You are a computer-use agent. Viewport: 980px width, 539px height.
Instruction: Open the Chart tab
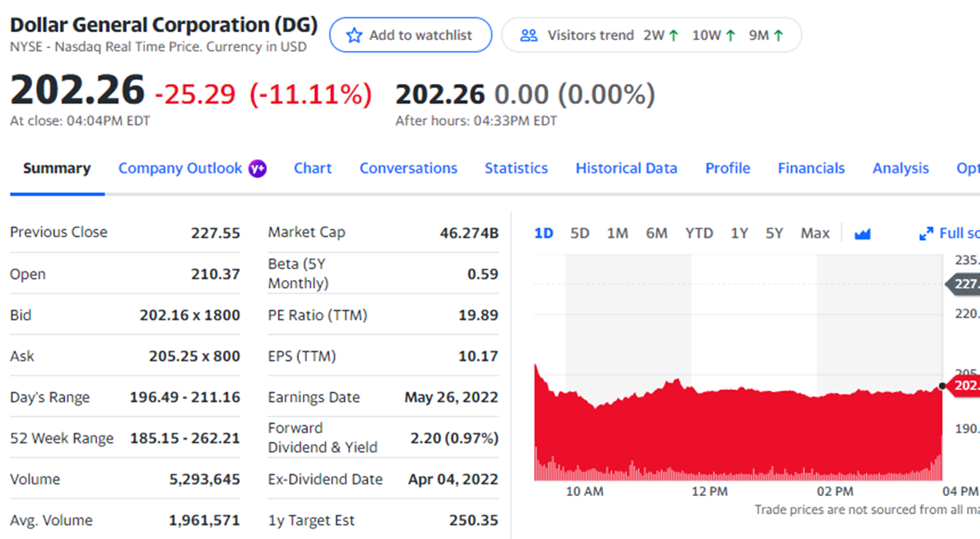(313, 168)
